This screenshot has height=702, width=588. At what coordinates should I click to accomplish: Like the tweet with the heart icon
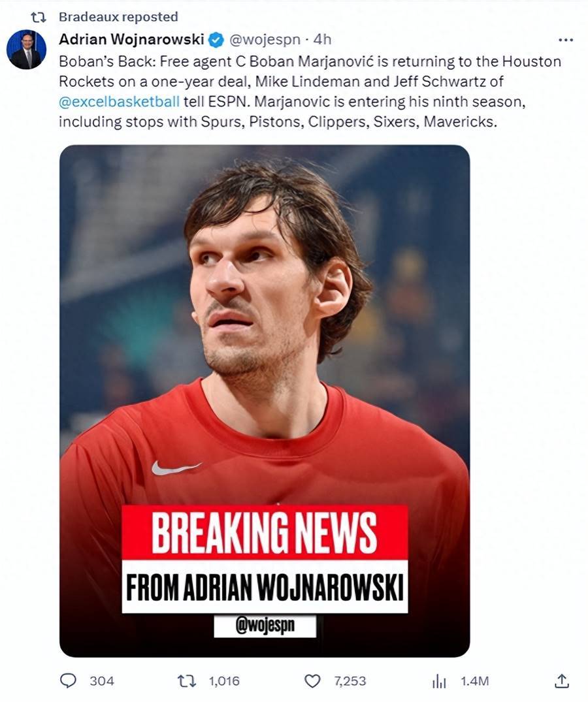tap(312, 681)
